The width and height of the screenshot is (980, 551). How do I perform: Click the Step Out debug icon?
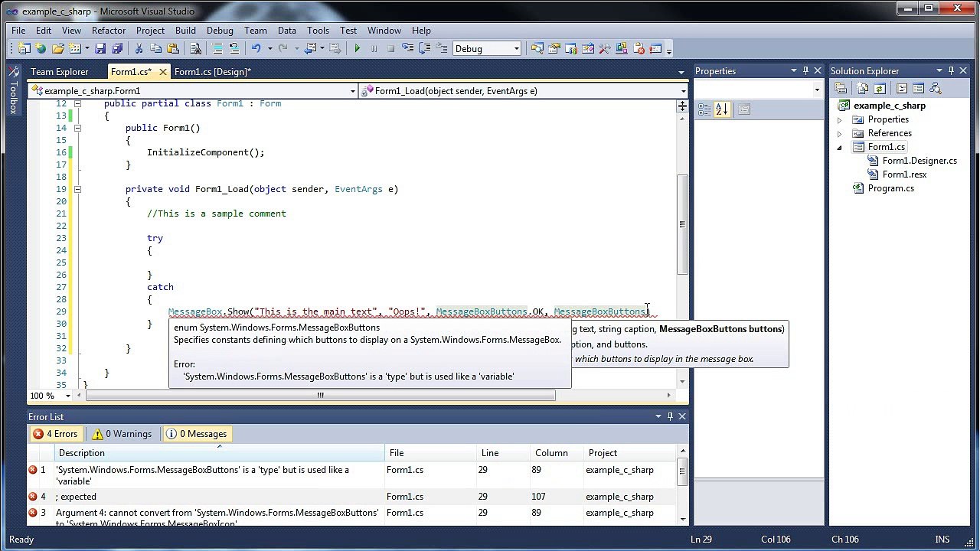point(441,49)
